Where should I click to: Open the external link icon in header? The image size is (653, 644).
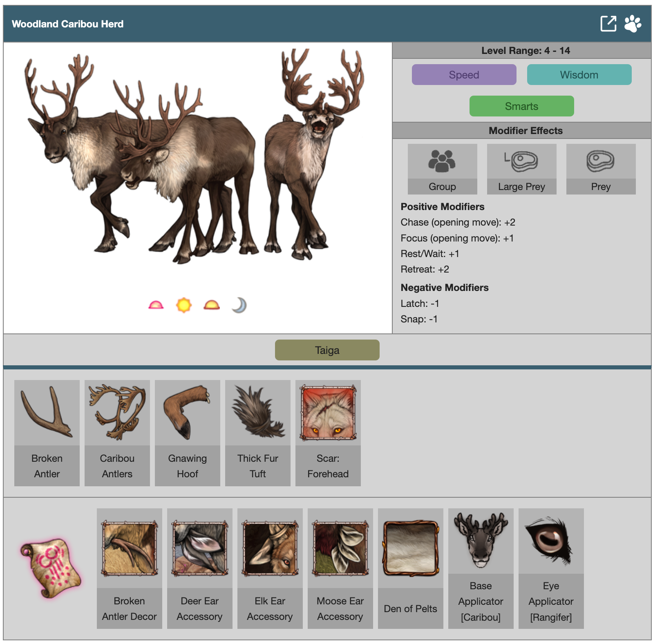[x=608, y=24]
